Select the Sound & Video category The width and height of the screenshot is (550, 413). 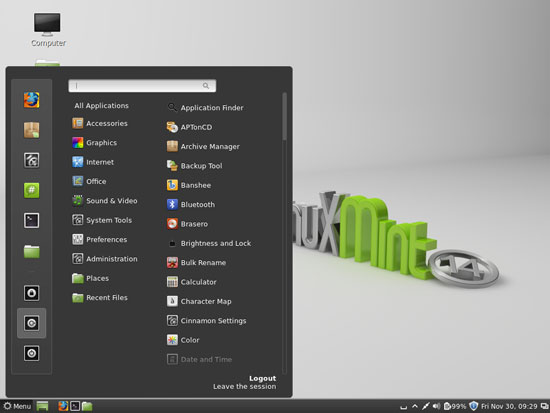click(x=105, y=201)
